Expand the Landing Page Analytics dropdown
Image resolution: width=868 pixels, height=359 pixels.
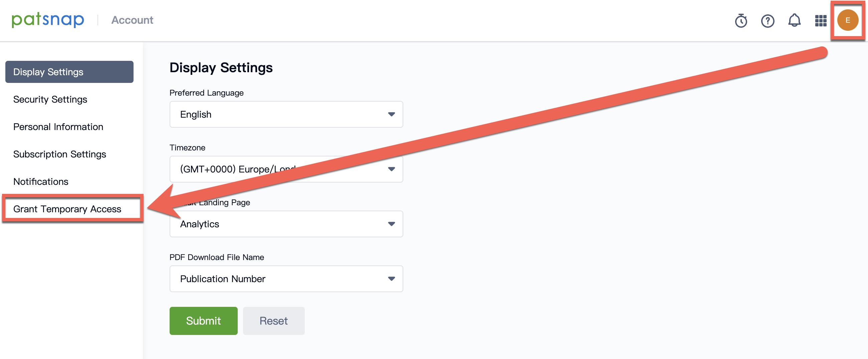[x=286, y=224]
